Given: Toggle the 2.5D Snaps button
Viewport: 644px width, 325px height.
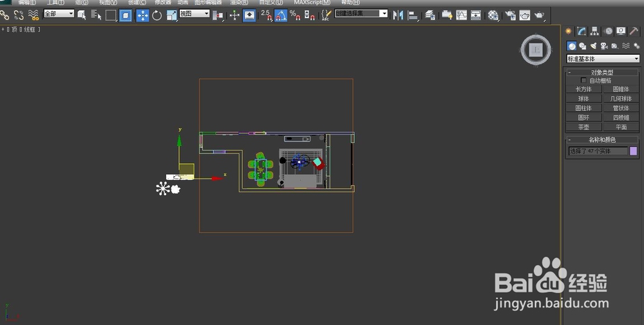Looking at the screenshot, I should point(267,15).
